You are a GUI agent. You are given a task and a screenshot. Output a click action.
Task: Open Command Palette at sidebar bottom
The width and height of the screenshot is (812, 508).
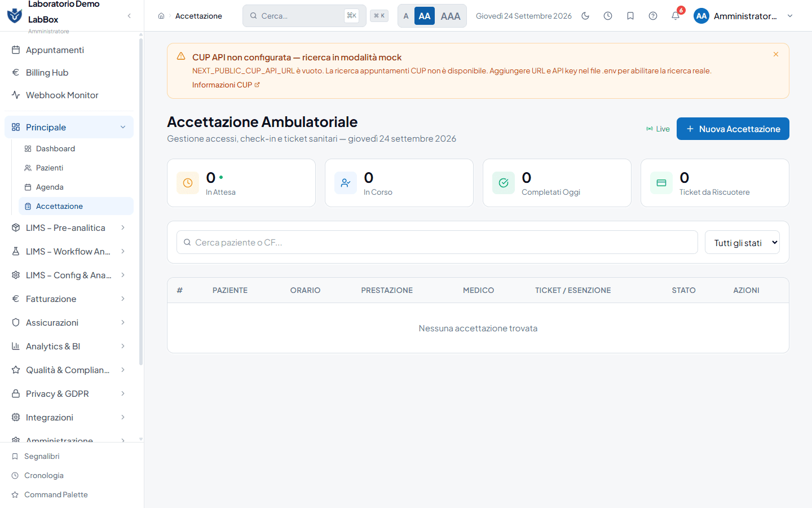tap(72, 494)
